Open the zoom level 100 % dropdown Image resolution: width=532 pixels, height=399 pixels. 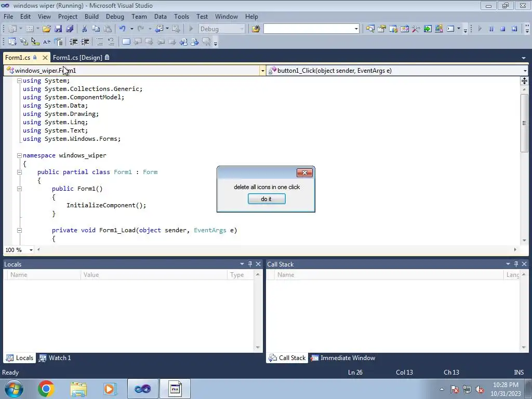(x=31, y=250)
